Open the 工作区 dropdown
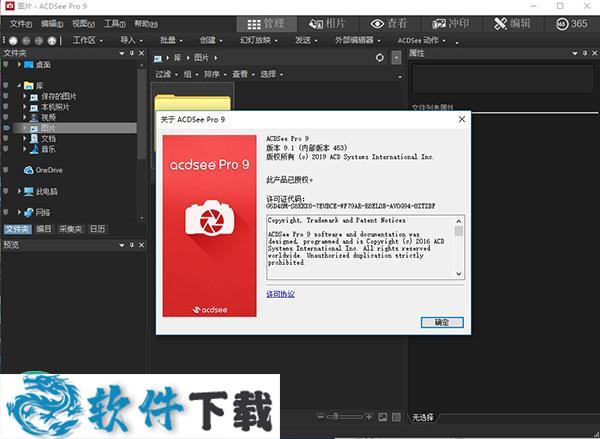The height and width of the screenshot is (439, 600). [x=88, y=40]
